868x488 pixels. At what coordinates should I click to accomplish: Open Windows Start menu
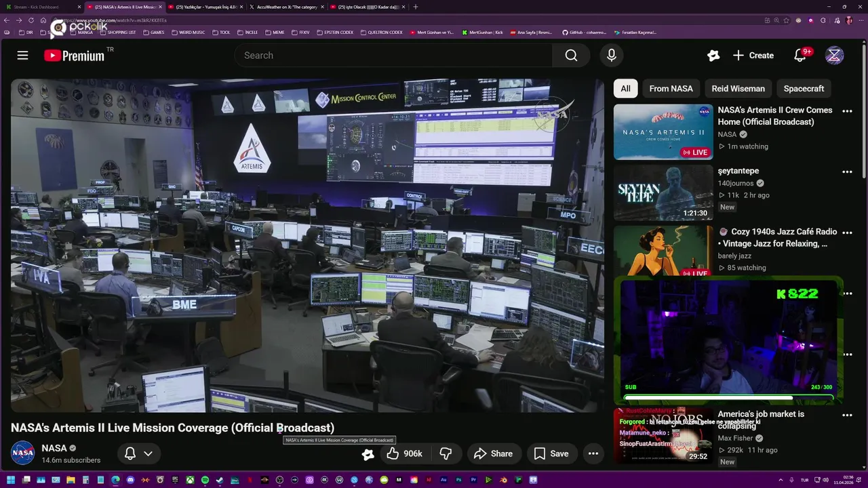coord(10,480)
